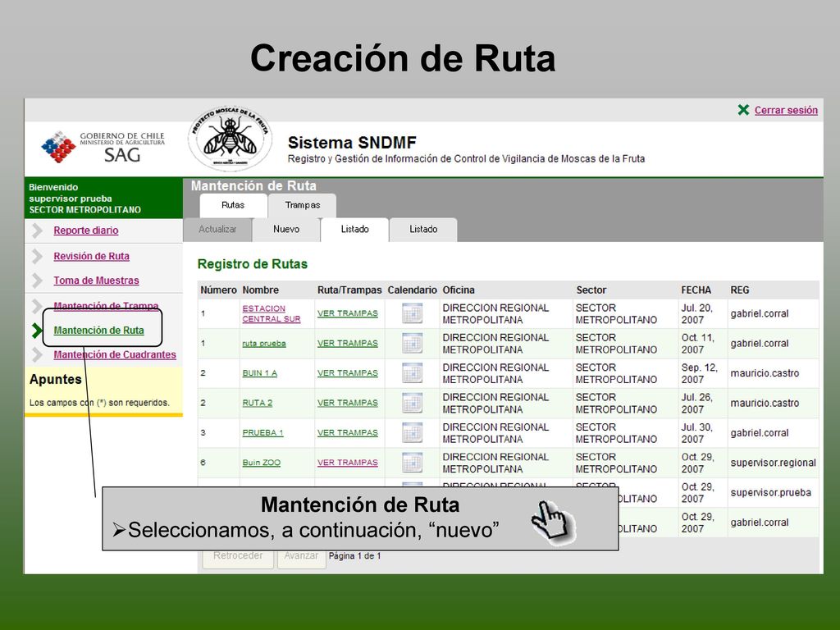
Task: Open the ruta prueba route link
Action: pyautogui.click(x=263, y=344)
